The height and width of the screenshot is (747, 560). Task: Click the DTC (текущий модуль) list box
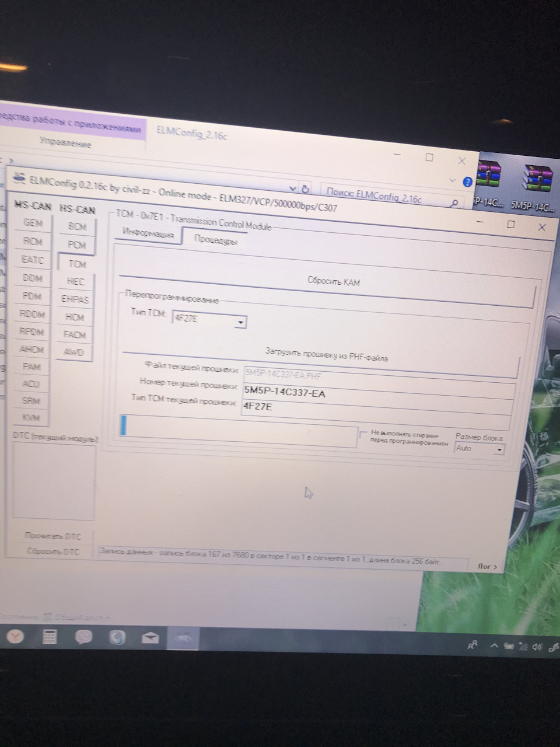point(54,481)
